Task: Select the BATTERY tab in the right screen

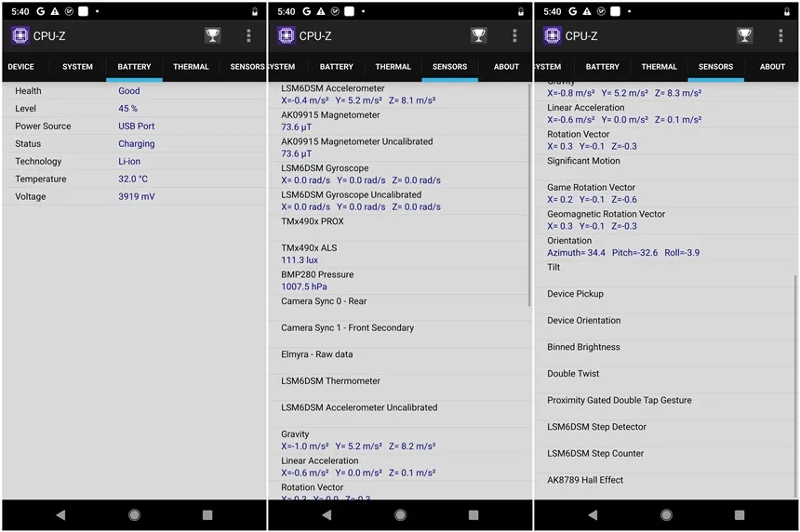Action: click(603, 67)
